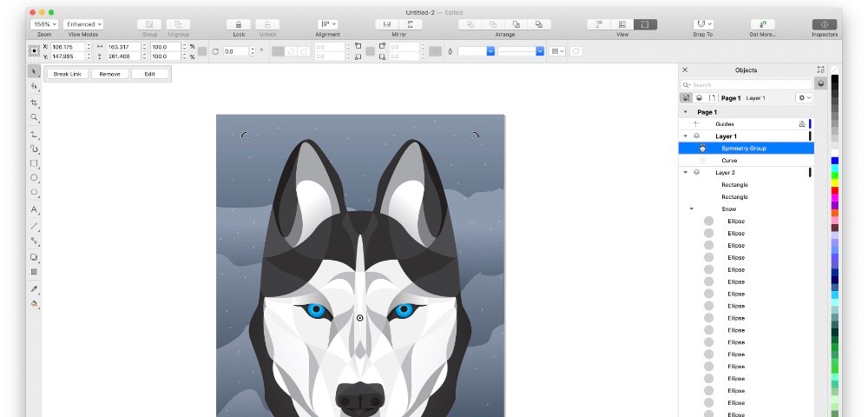Select the Polygon tool
This screenshot has height=417, width=868.
pos(35,192)
